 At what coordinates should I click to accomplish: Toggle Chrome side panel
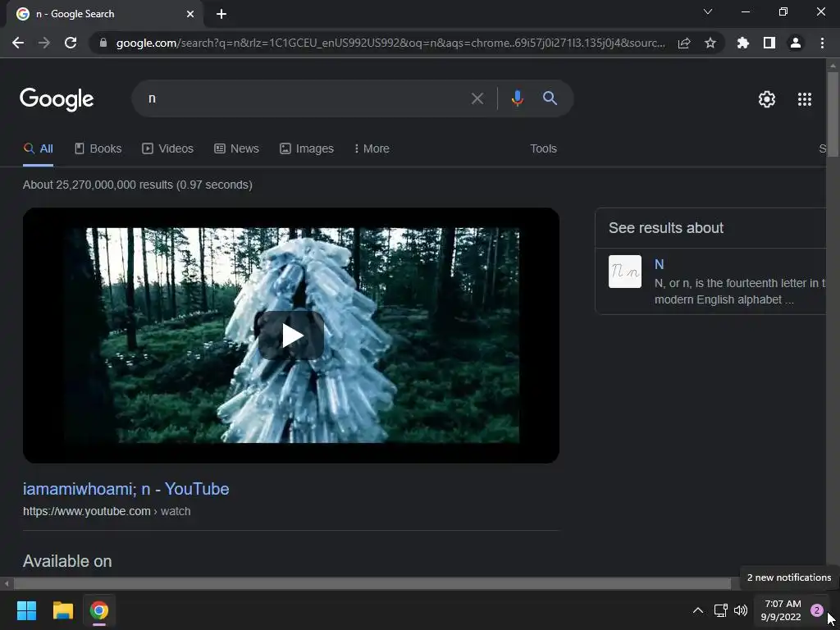[x=769, y=43]
